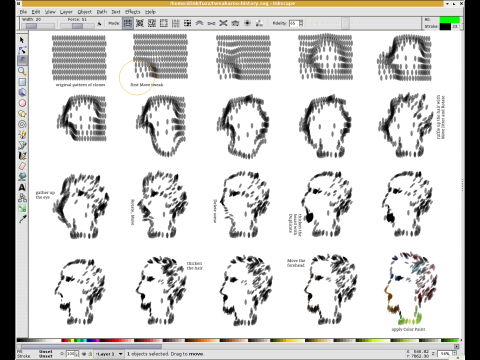Select the Pen Bezier tool
The image size is (480, 360).
(22, 145)
